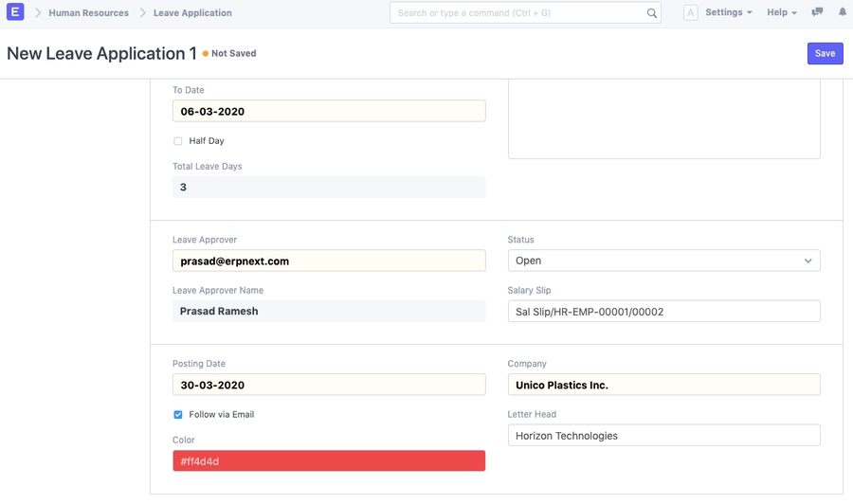Image resolution: width=853 pixels, height=504 pixels.
Task: Click the ERPNext home logo icon
Action: pyautogui.click(x=15, y=12)
